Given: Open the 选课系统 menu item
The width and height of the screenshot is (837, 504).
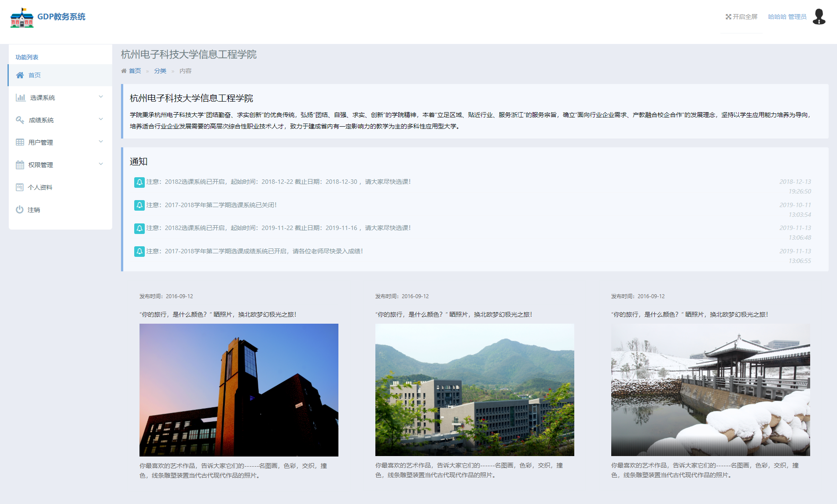Looking at the screenshot, I should click(x=60, y=98).
